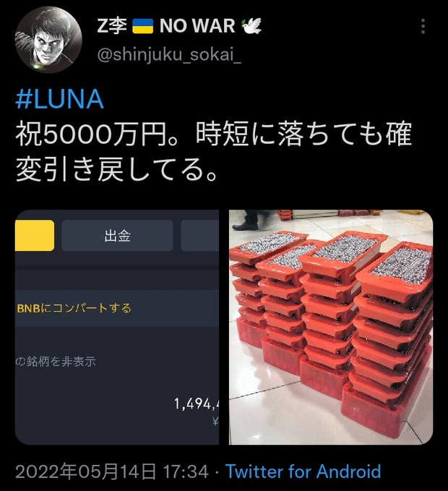The width and height of the screenshot is (448, 491).
Task: Open the pachinko ball trays photo
Action: click(331, 327)
